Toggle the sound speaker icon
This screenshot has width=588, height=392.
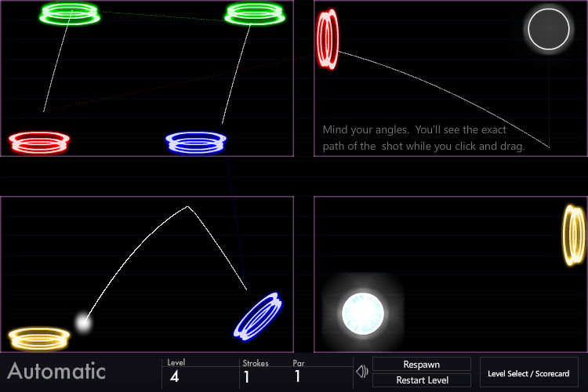pos(362,372)
